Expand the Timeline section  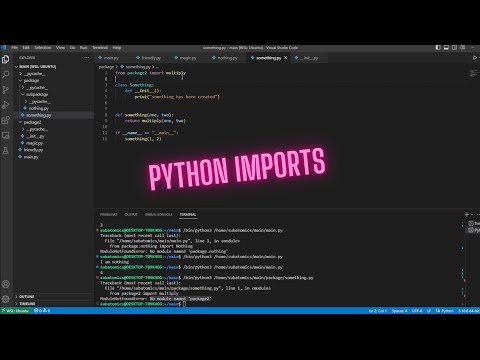point(54,304)
